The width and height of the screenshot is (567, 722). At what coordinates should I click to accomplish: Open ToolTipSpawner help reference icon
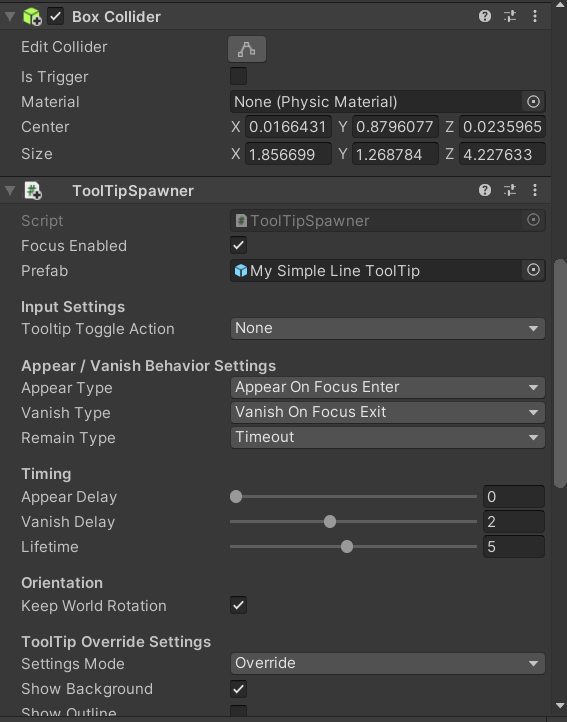485,190
